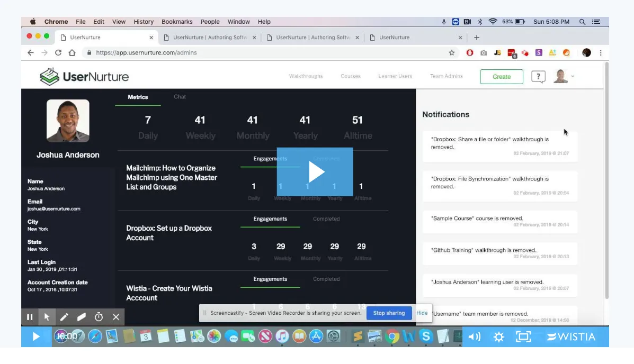Open Wistia player settings gear
This screenshot has width=634, height=364.
[x=499, y=336]
